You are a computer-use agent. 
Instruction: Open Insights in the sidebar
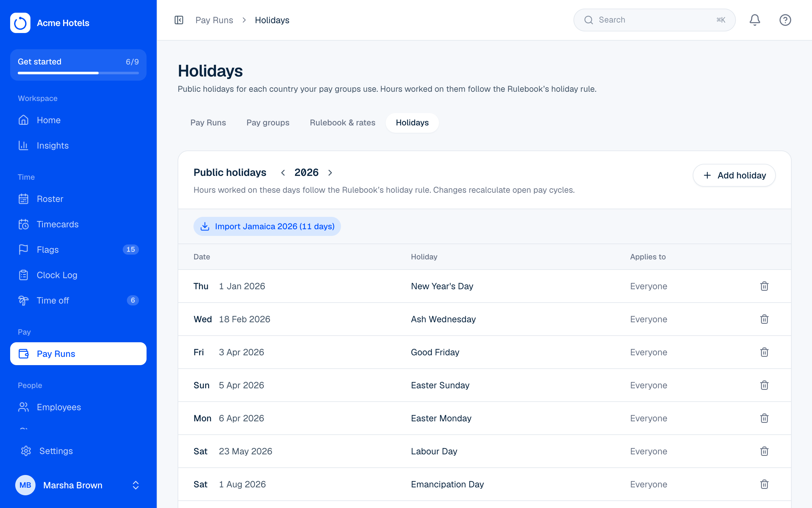coord(78,145)
